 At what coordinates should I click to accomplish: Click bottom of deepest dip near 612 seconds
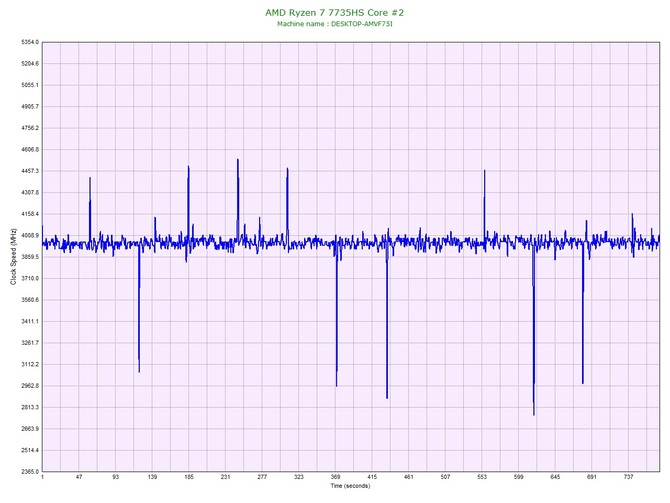534,414
